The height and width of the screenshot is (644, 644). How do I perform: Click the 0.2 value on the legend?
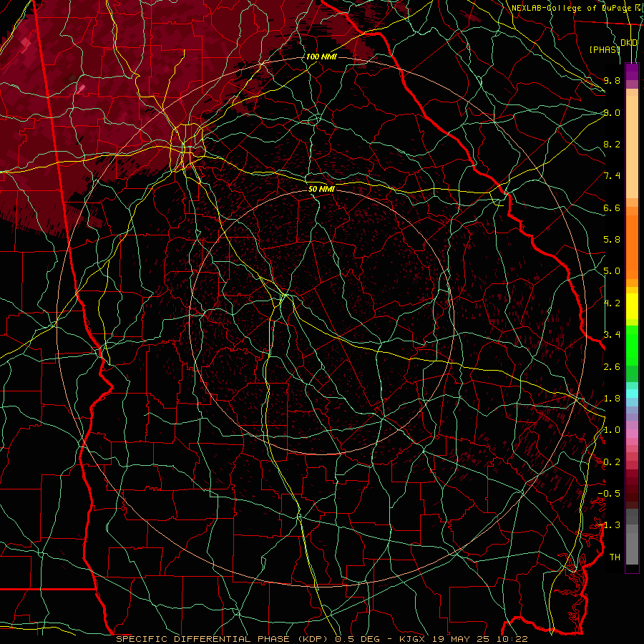(x=612, y=462)
